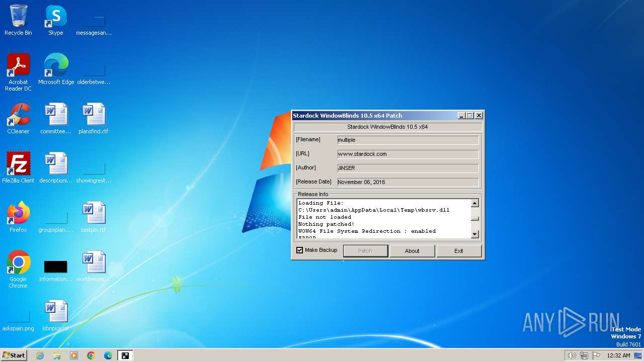
Task: Open plansfind.rtf document
Action: click(94, 118)
